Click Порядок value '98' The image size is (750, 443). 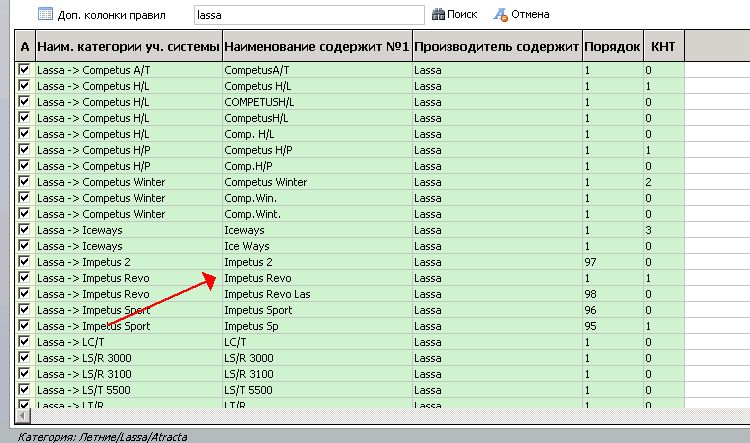coord(590,294)
